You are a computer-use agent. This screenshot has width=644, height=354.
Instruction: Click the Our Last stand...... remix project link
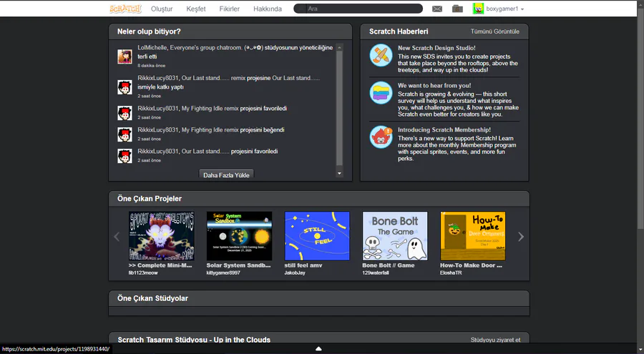pos(213,78)
